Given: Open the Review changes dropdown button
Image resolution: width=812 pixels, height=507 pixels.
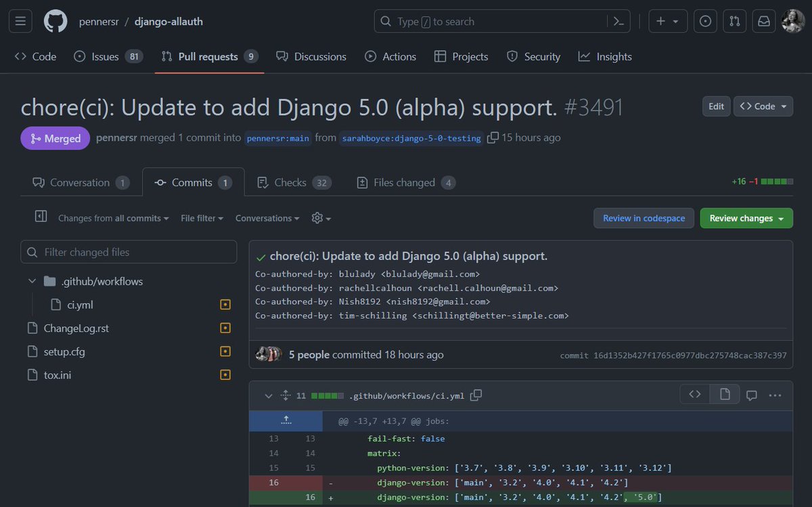Looking at the screenshot, I should coord(746,218).
